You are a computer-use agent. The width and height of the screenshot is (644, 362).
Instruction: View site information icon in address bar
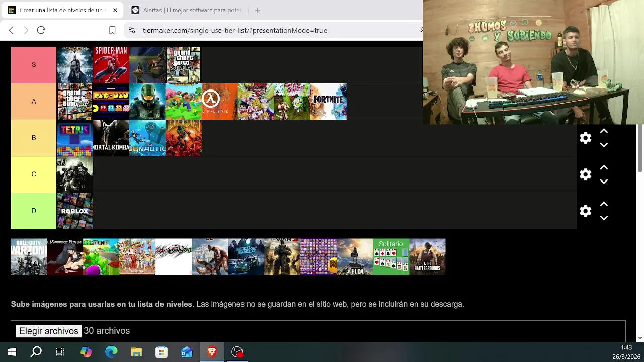coord(132,30)
